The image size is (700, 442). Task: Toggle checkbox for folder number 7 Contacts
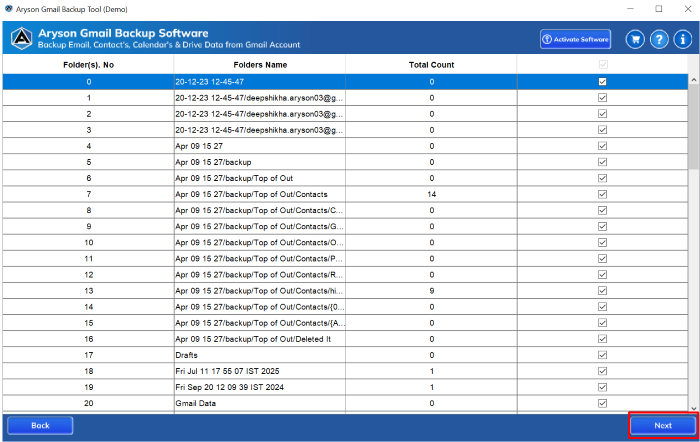[602, 194]
